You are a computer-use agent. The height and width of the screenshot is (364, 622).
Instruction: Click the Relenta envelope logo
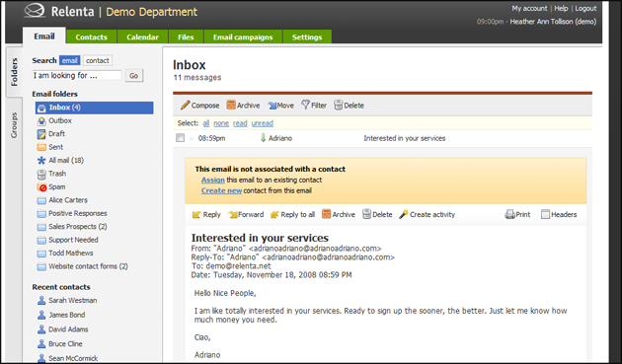point(35,11)
